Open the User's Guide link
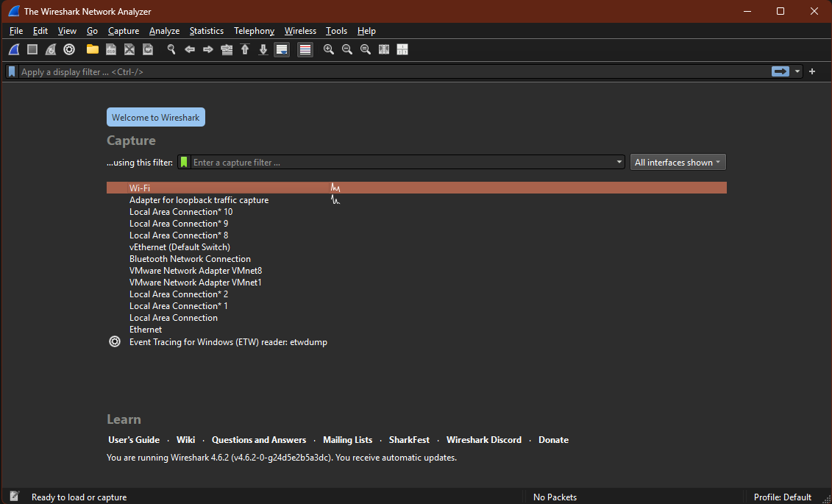Screen dimensions: 832x504 (x=134, y=440)
